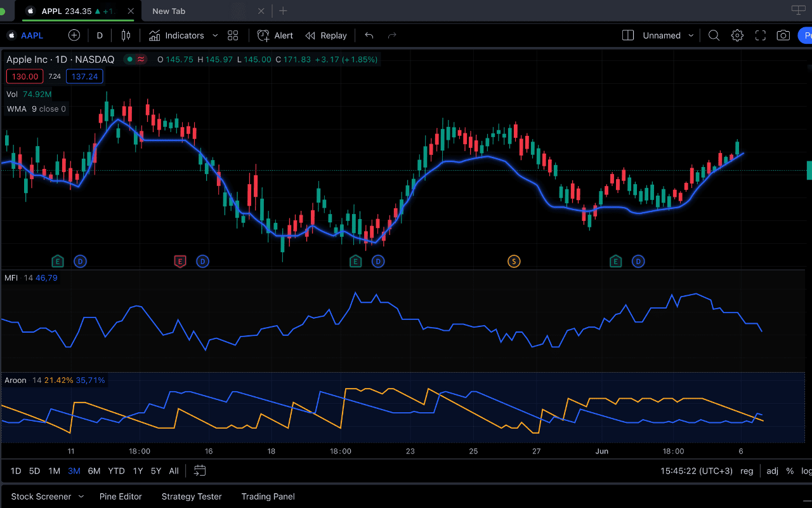The image size is (812, 508).
Task: Enter fullscreen mode
Action: pos(761,36)
